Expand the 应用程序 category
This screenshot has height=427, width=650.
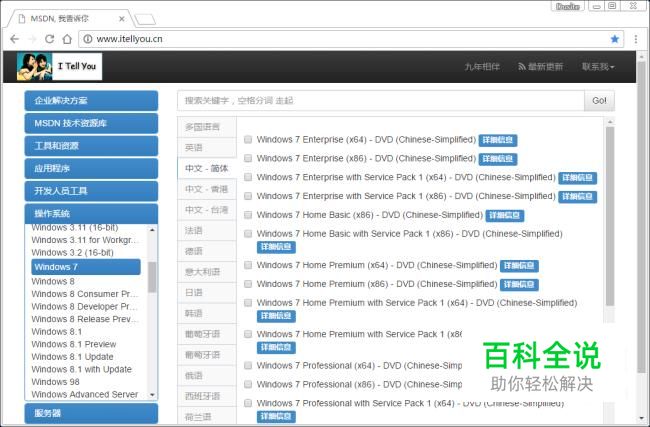(x=91, y=168)
